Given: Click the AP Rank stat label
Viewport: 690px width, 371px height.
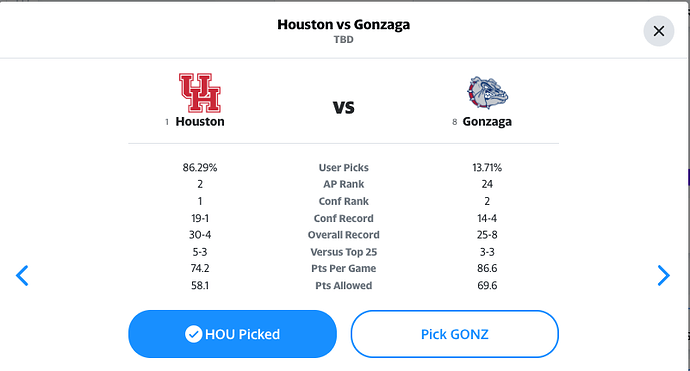Looking at the screenshot, I should tap(343, 184).
